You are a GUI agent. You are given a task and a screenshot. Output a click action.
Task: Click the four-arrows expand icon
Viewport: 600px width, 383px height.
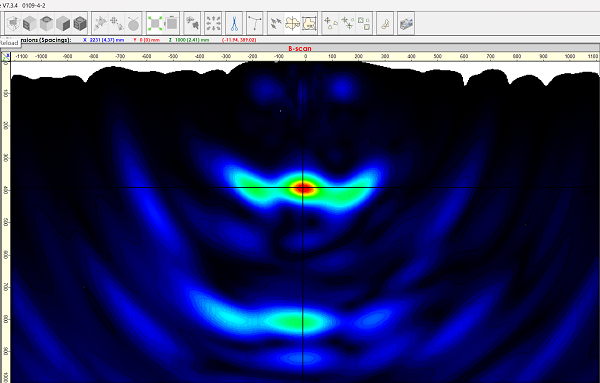[x=213, y=24]
